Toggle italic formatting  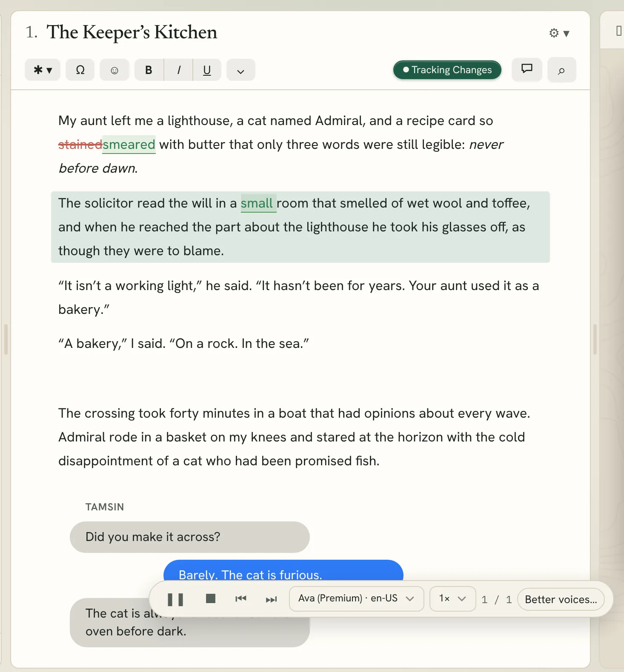(x=178, y=70)
